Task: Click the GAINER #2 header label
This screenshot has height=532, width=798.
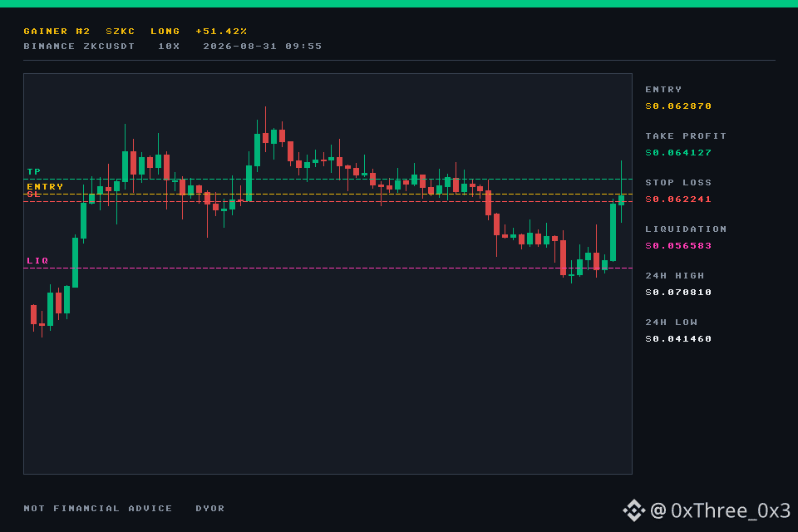Action: [57, 31]
